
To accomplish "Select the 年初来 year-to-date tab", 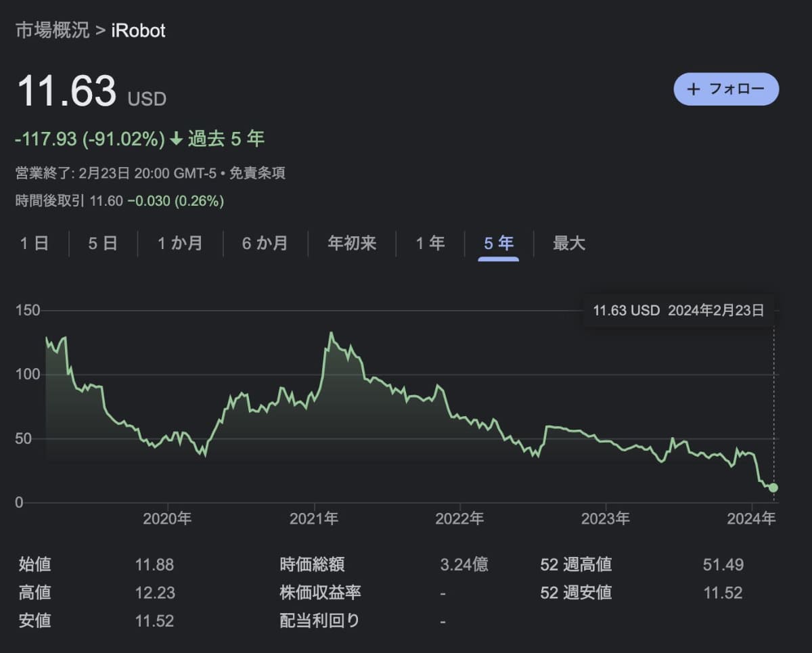I will tap(352, 244).
